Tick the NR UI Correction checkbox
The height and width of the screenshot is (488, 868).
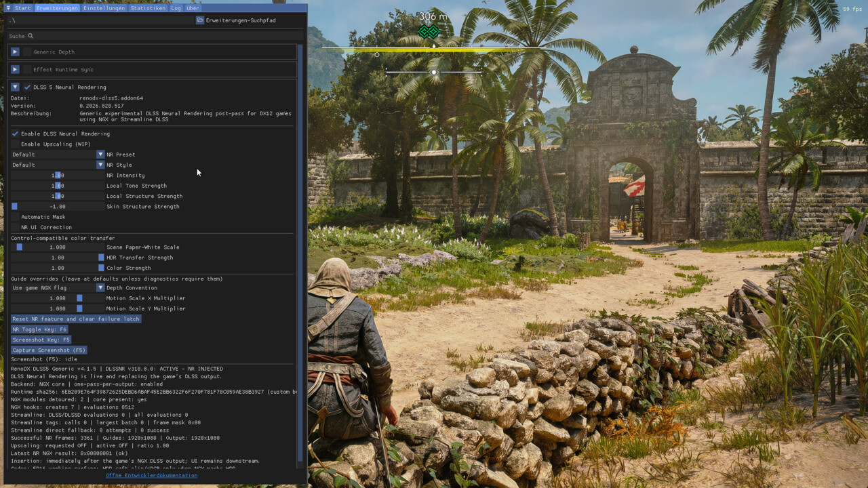click(x=15, y=227)
